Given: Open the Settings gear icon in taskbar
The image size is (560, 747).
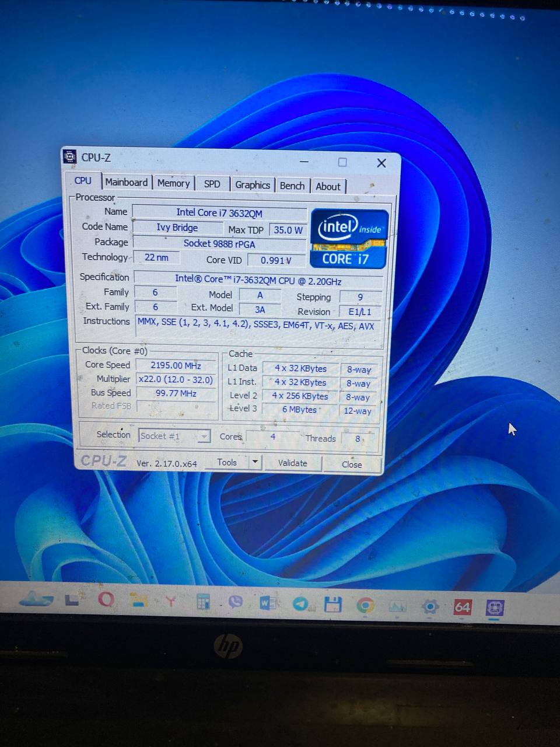Looking at the screenshot, I should [430, 606].
